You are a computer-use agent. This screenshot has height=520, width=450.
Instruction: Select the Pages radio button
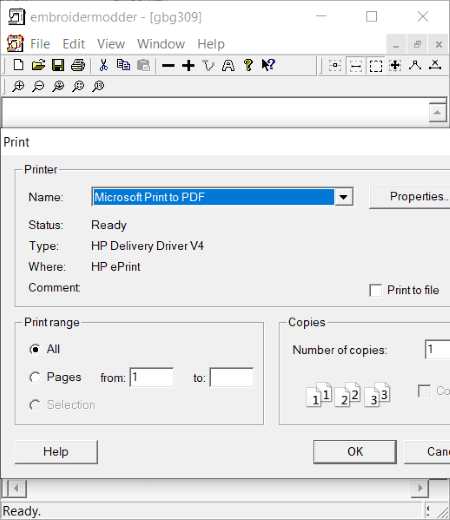(x=35, y=378)
